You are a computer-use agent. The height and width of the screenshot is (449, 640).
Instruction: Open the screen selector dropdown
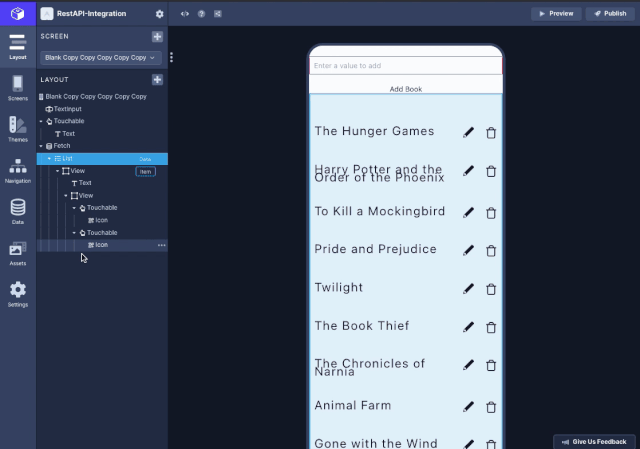point(100,58)
